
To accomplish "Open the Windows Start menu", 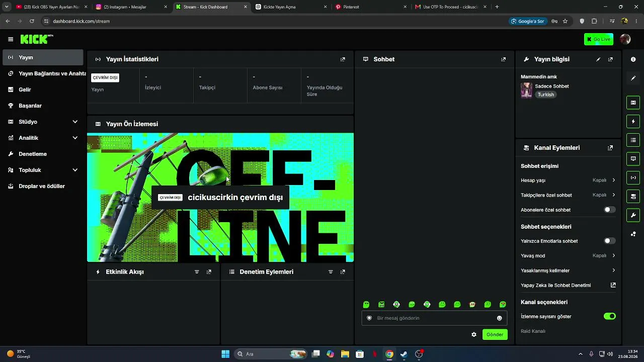I will pos(225,354).
